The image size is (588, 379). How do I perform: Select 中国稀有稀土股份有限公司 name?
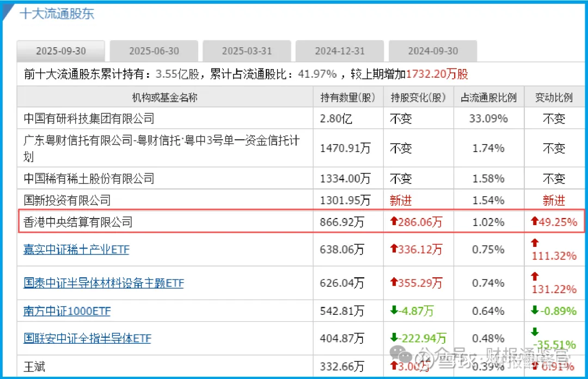click(89, 179)
